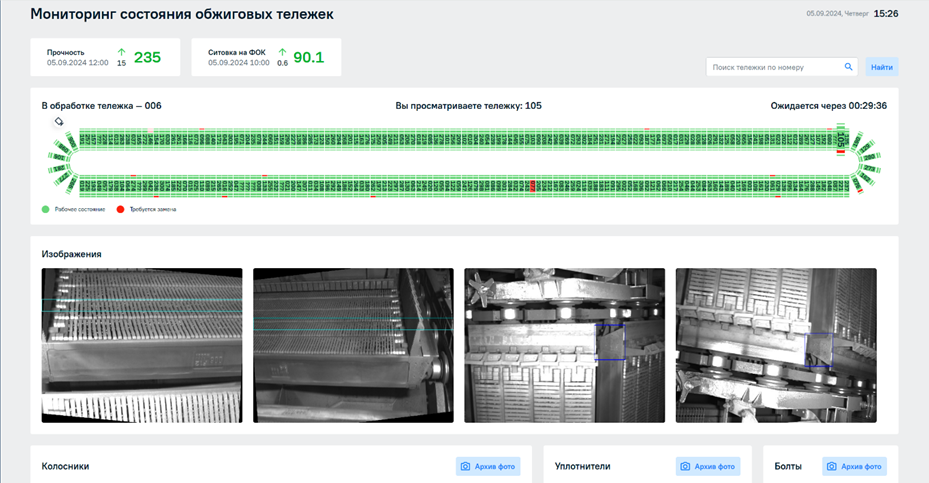Open the rightmost camera image
Screen dimensions: 929x483
pyautogui.click(x=776, y=345)
